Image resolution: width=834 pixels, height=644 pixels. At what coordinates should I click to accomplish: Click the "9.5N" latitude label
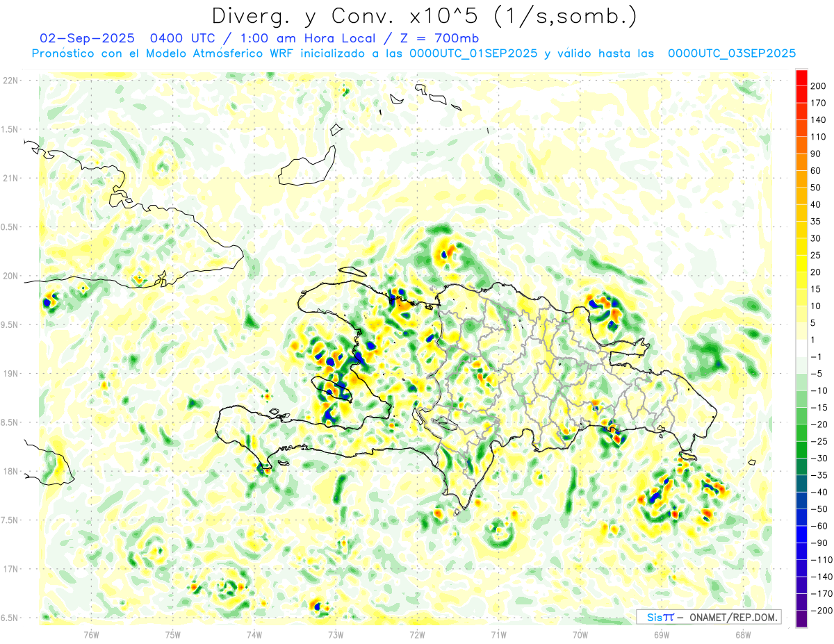[x=10, y=325]
